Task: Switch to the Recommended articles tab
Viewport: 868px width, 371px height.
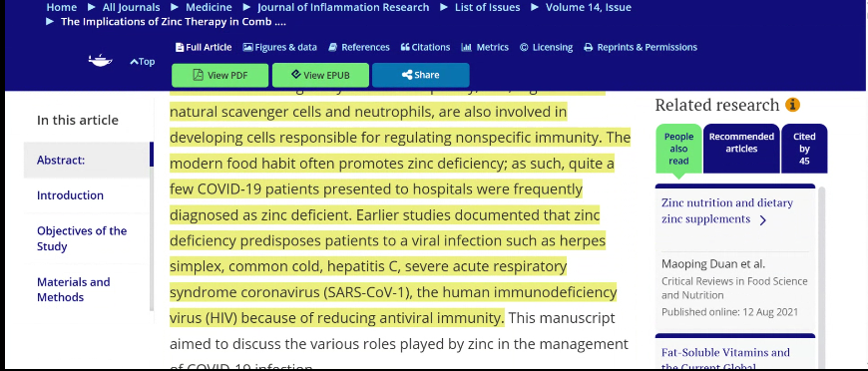Action: pos(741,148)
